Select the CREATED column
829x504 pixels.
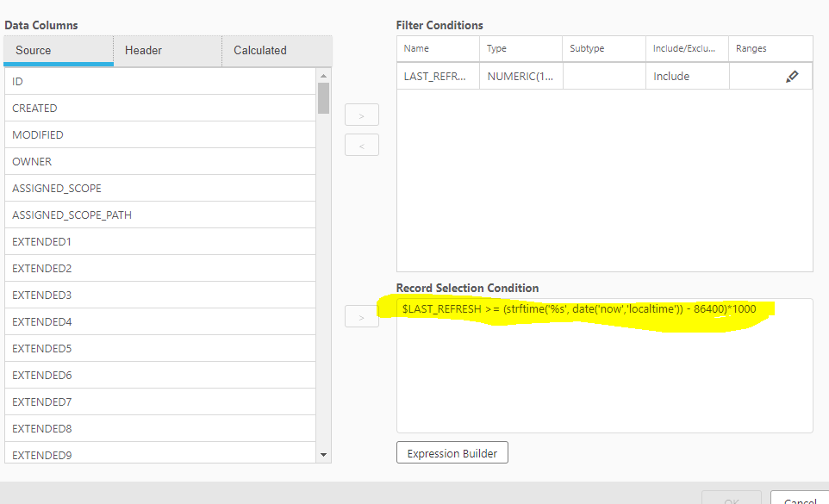coord(160,109)
